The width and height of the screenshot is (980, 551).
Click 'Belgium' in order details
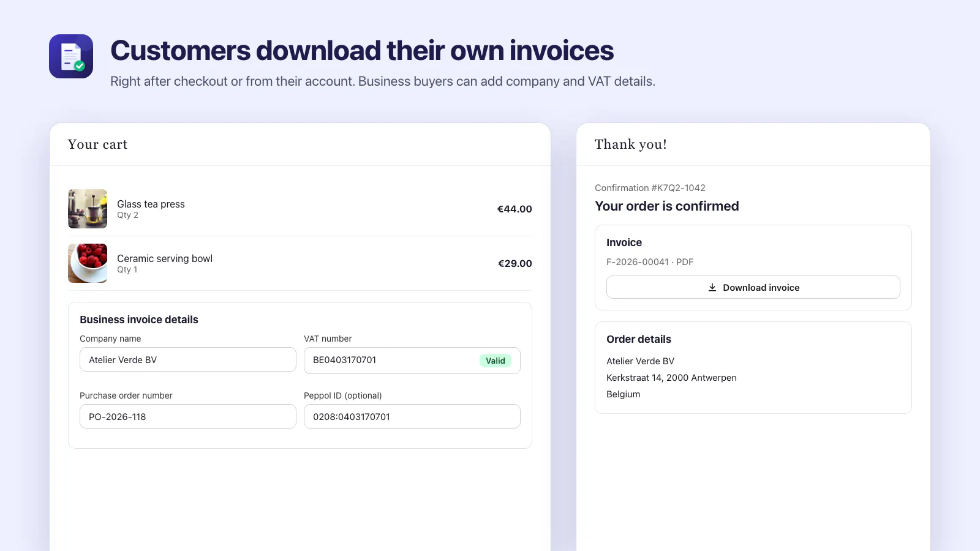coord(624,394)
